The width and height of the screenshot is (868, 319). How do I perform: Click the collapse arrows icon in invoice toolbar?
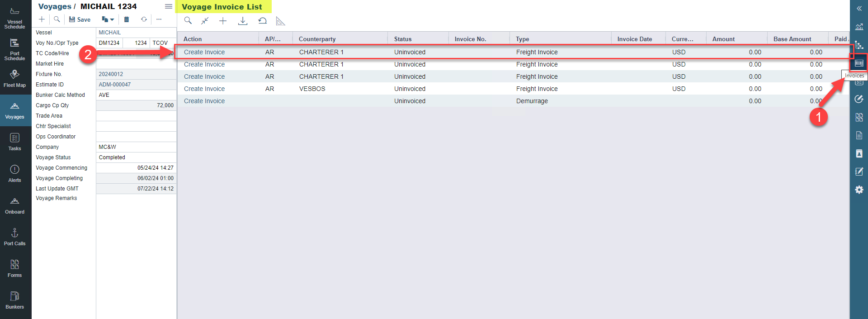coord(205,21)
